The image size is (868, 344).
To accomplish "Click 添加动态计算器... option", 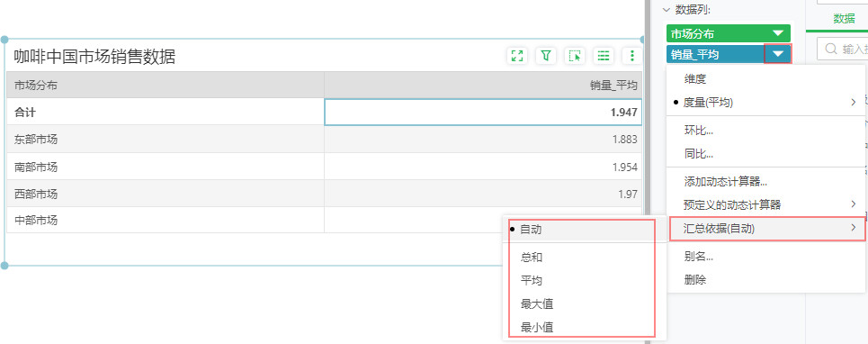I will (x=766, y=181).
